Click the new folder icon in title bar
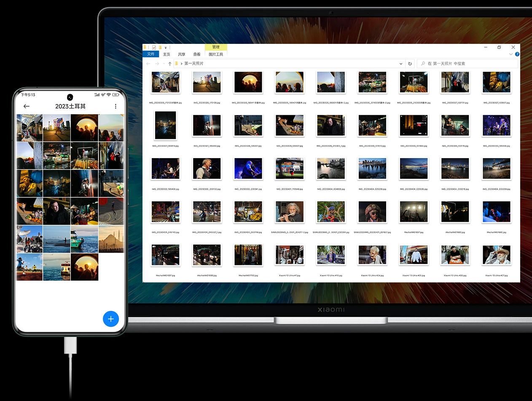Viewport: 532px width, 401px height. point(160,47)
